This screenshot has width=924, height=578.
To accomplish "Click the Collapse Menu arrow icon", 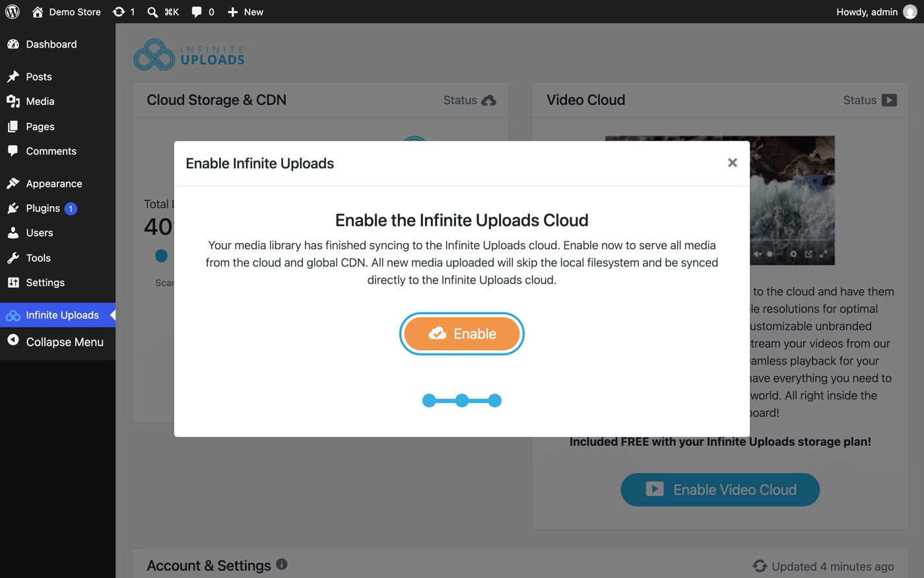I will 13,340.
